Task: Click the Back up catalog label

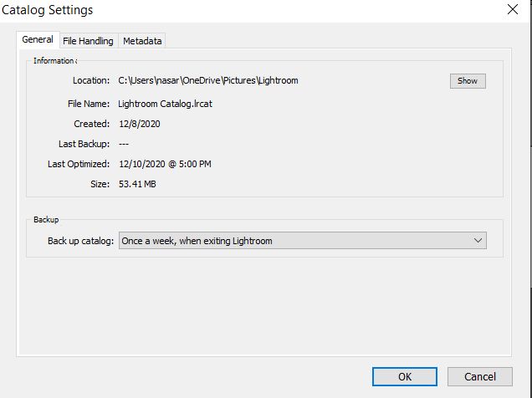Action: (81, 241)
